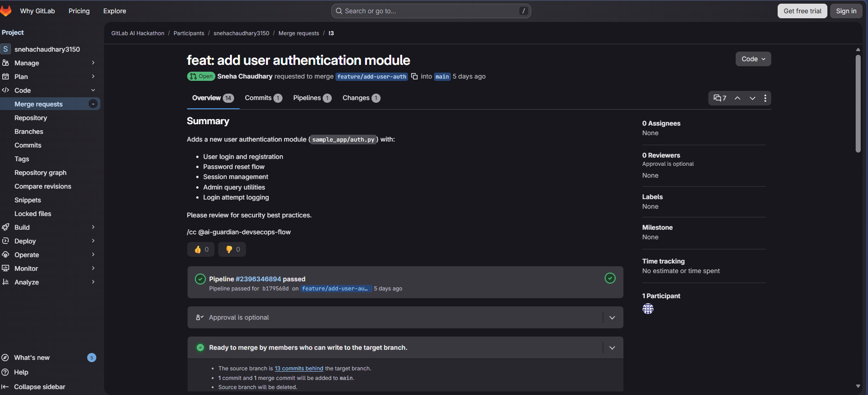Expand the Manage section chevron
The height and width of the screenshot is (395, 868).
click(x=93, y=63)
